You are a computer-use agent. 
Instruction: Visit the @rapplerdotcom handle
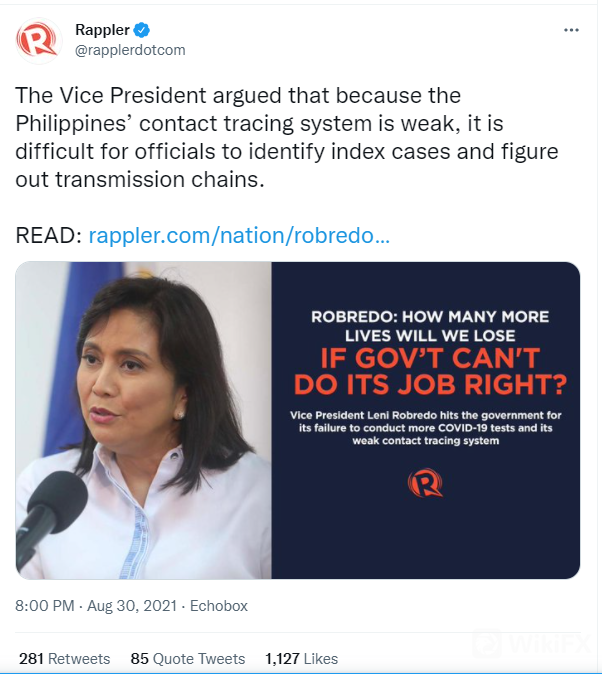point(130,50)
